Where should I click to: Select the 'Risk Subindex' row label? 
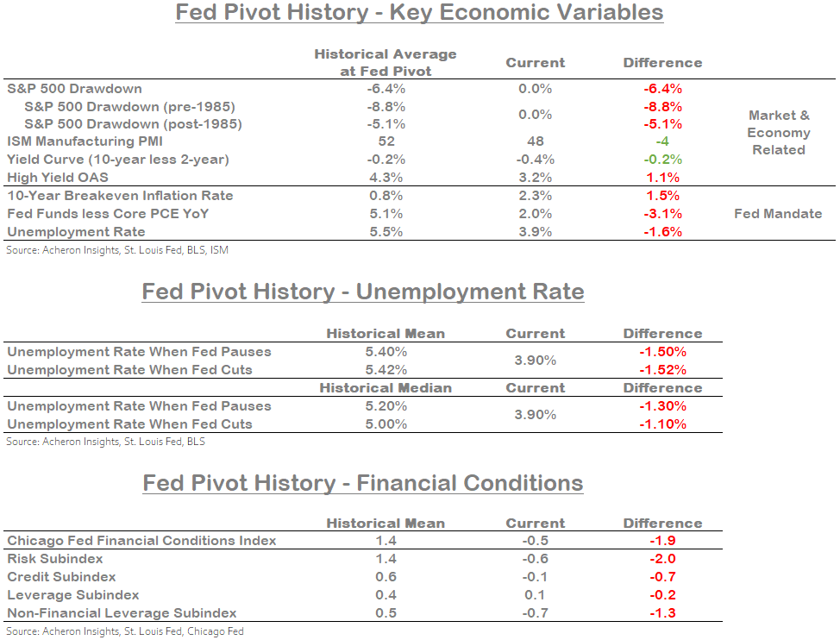(x=51, y=559)
